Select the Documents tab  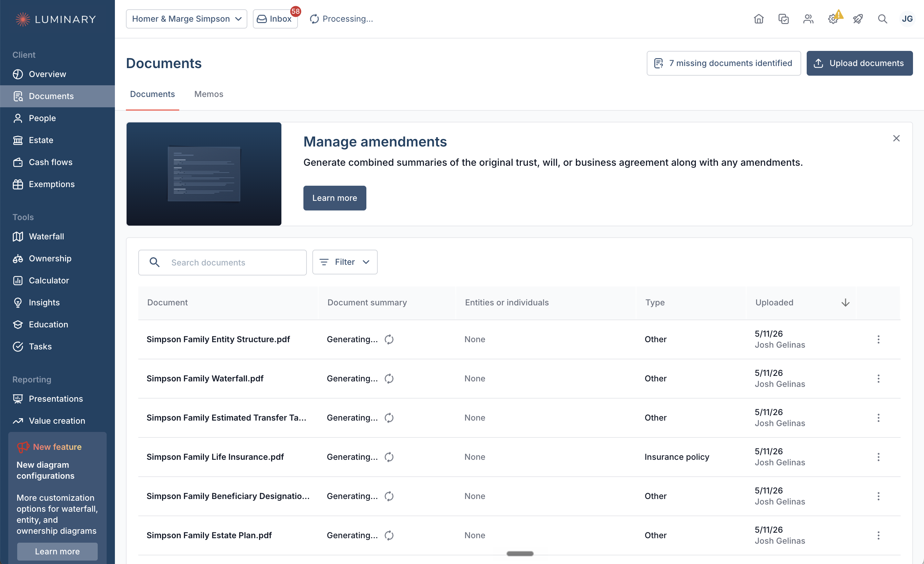(x=152, y=94)
